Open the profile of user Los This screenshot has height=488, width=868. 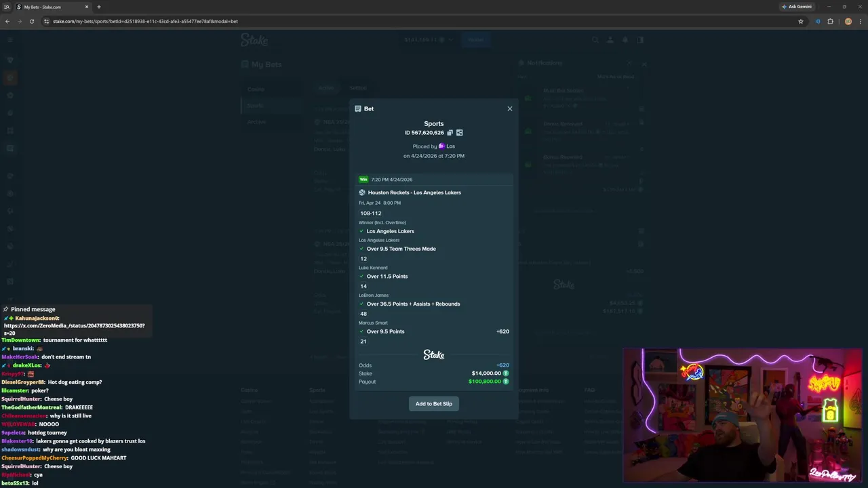coord(450,146)
